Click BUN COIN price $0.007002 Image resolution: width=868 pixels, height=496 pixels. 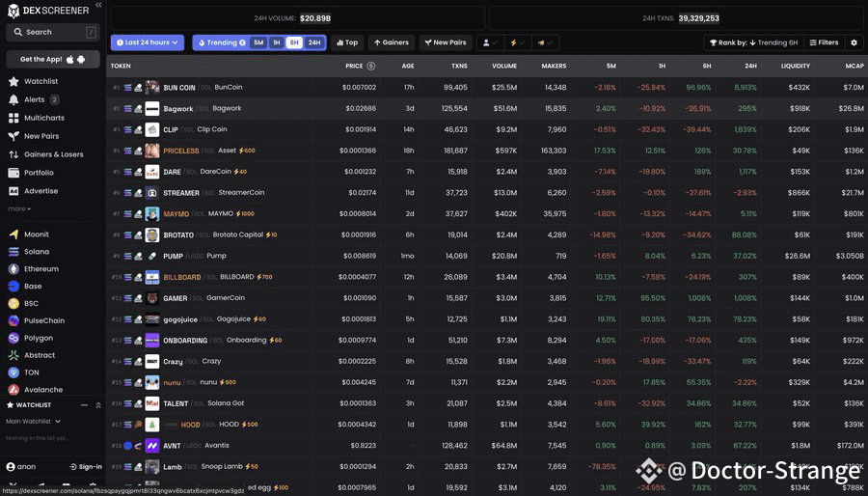point(360,88)
